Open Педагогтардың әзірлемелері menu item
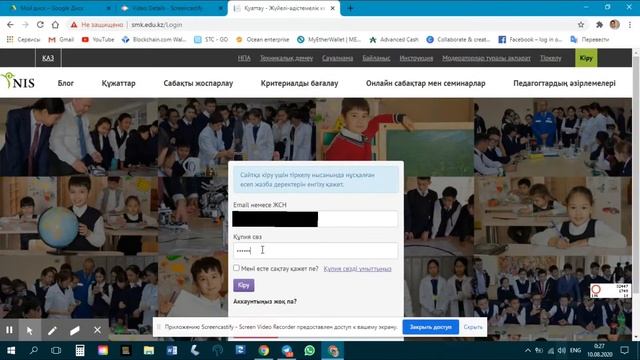Viewport: 640px width, 360px height. (564, 83)
